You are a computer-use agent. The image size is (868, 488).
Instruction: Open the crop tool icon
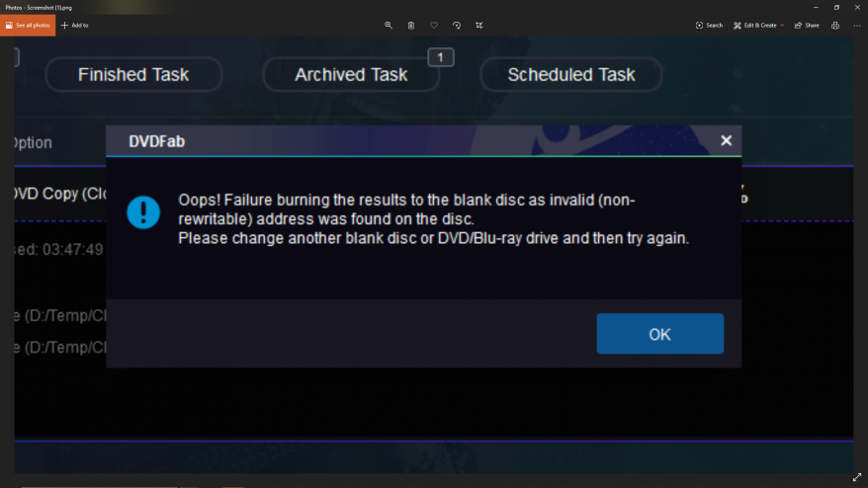tap(479, 25)
